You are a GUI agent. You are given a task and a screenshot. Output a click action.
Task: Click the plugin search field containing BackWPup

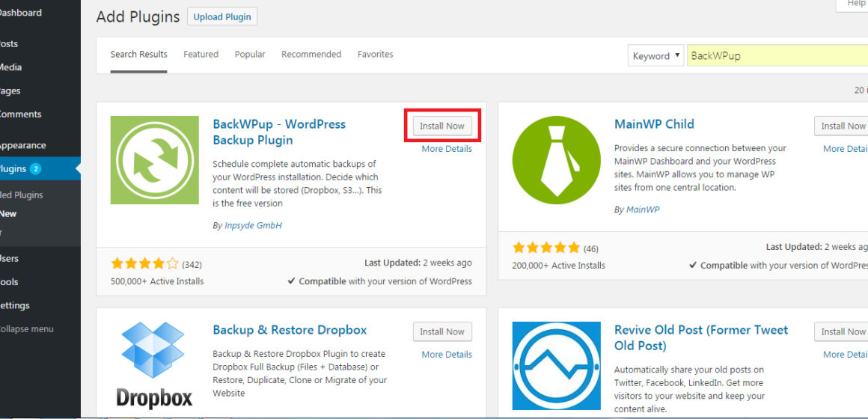[777, 56]
